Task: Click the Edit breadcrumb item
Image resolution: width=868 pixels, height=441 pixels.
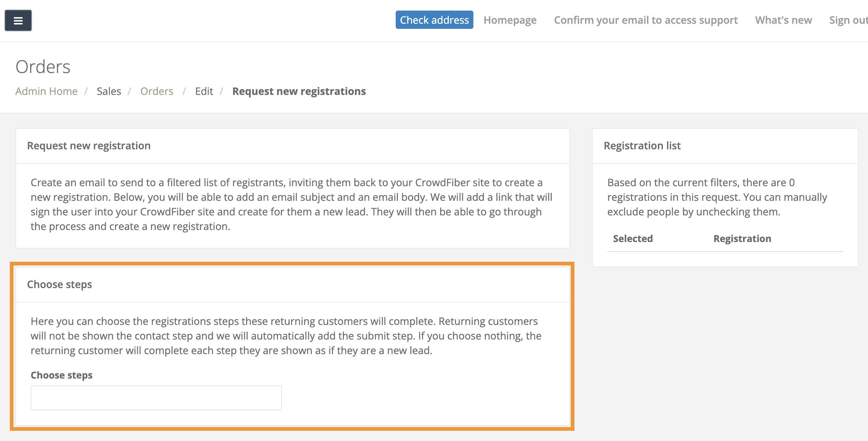Action: tap(204, 91)
